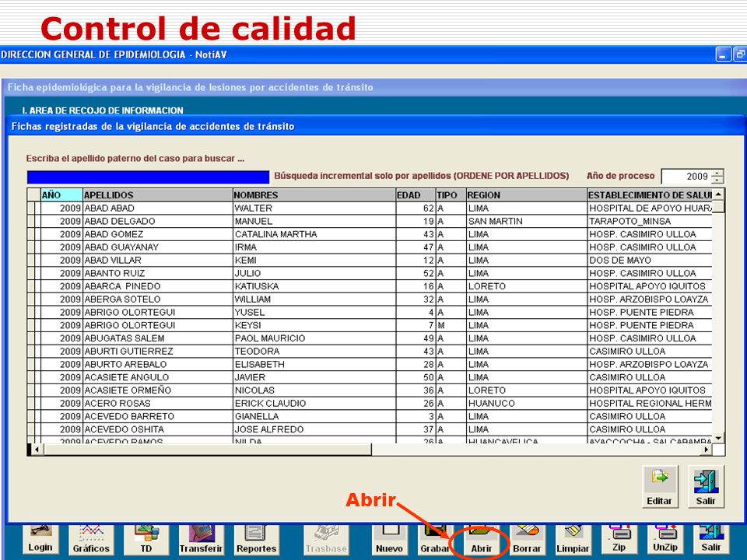Click the name cell CATALINA MARTHA
Image resolution: width=747 pixels, height=560 pixels.
[314, 234]
